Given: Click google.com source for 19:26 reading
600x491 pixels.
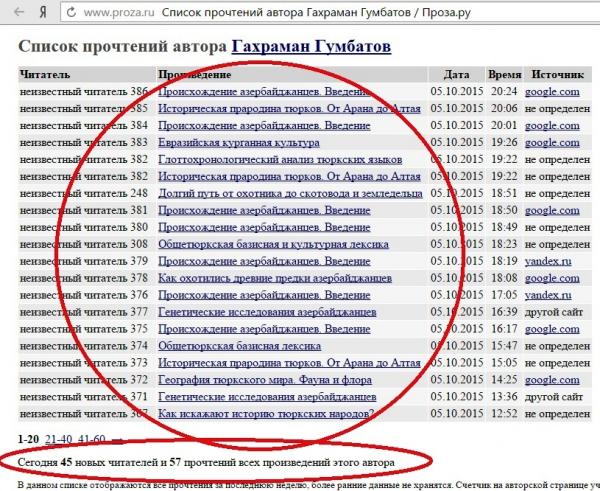Looking at the screenshot, I should (x=552, y=143).
